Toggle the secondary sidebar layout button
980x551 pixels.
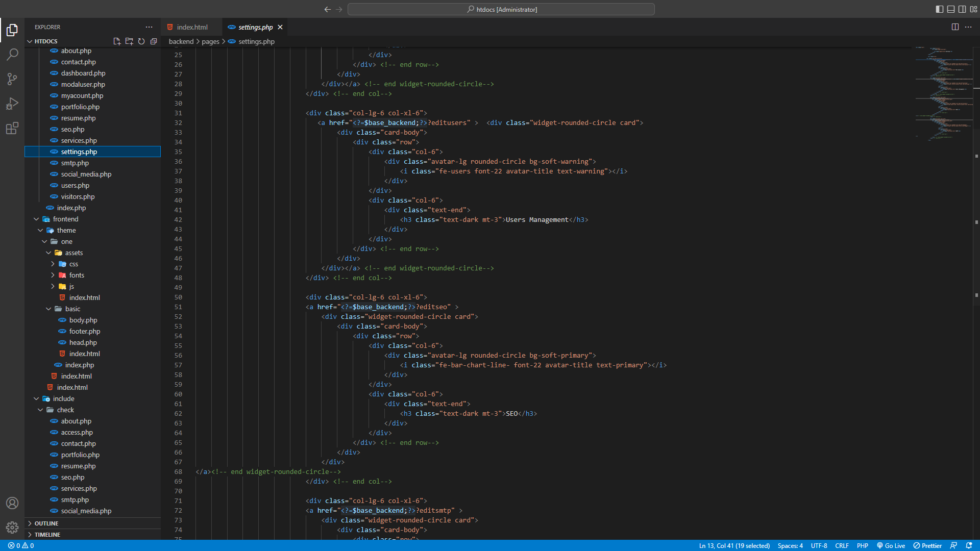962,9
